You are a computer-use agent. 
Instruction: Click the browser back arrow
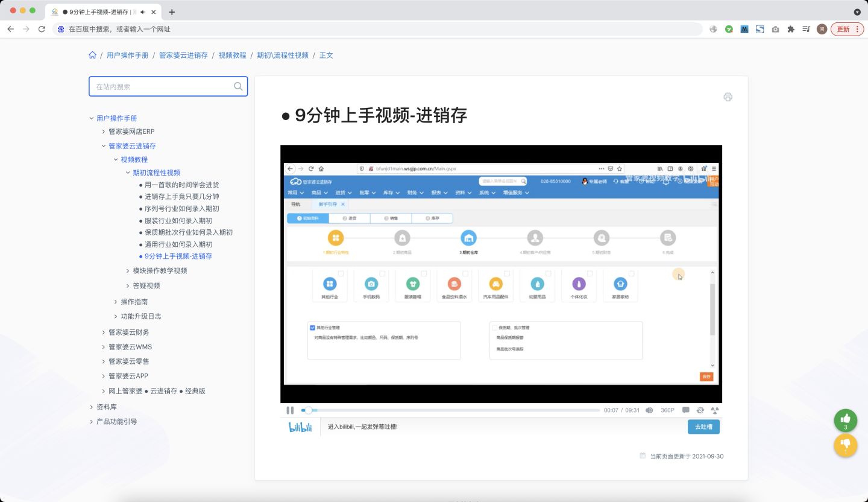[x=10, y=29]
